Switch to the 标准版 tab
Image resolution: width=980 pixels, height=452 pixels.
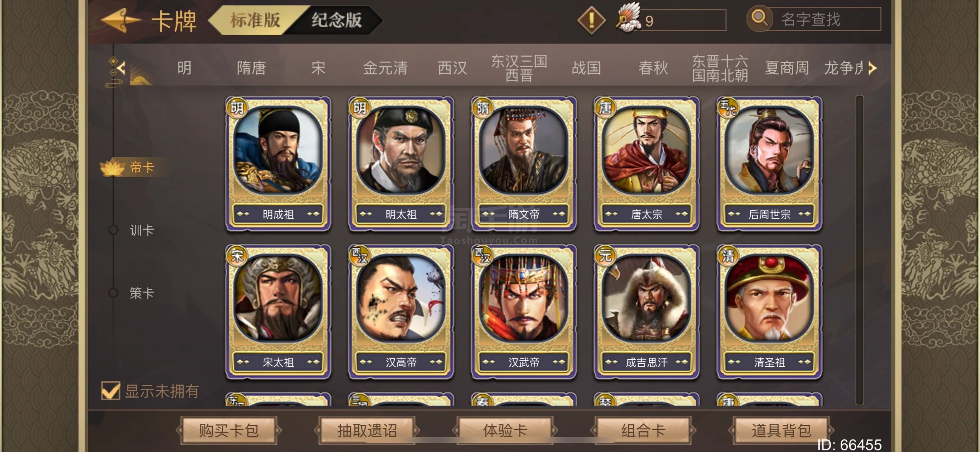coord(255,20)
